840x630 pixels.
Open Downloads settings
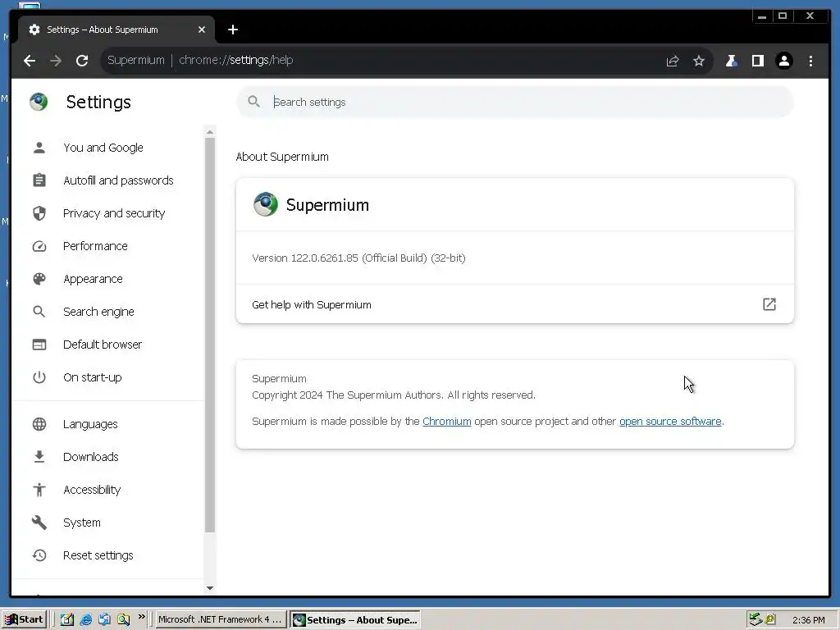pos(90,457)
